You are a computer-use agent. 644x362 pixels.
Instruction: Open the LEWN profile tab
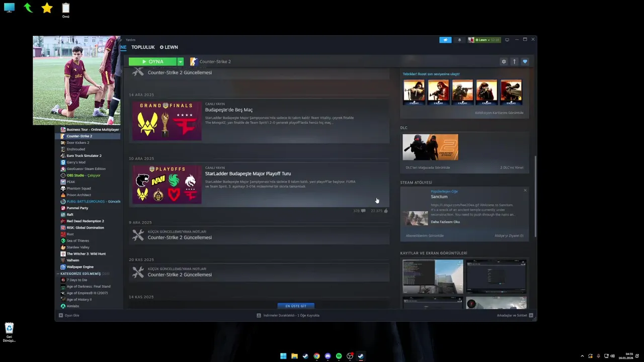169,47
